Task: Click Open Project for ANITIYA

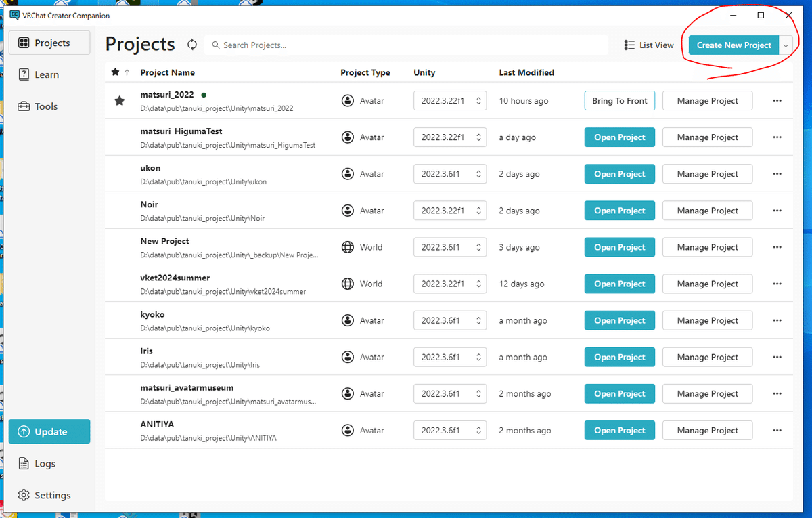Action: [620, 430]
